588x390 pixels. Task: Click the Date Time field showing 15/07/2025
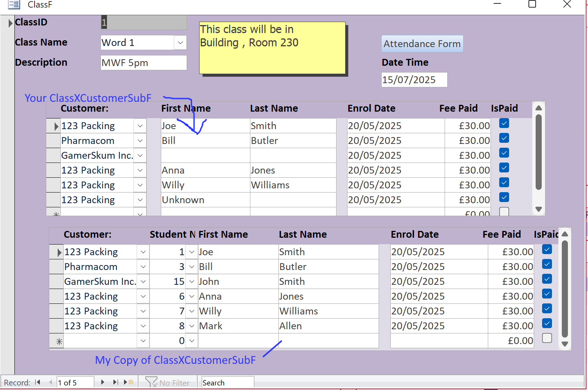tap(414, 80)
